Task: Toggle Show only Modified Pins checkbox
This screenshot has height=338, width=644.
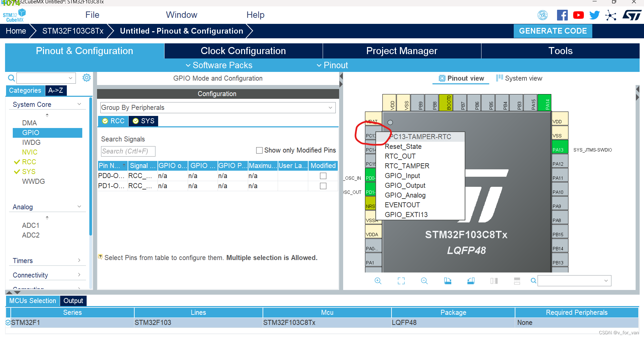Action: click(x=259, y=151)
